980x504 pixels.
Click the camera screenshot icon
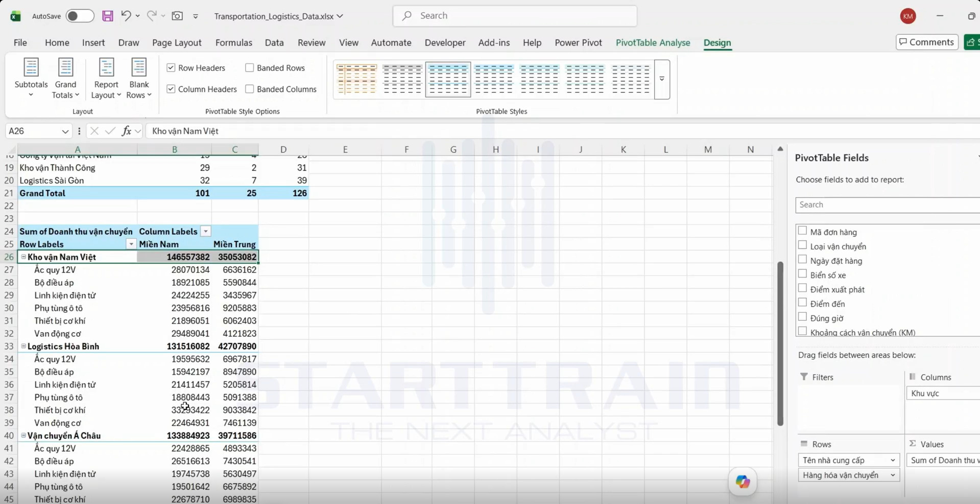(x=177, y=16)
